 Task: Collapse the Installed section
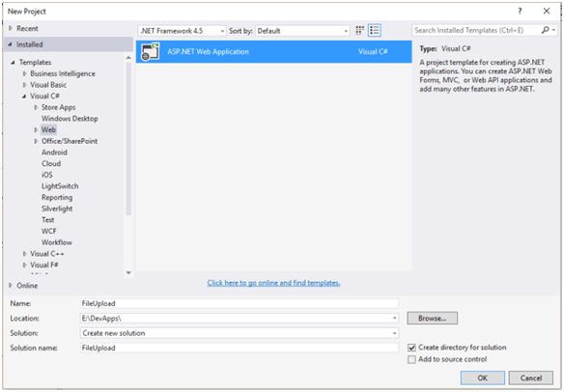pyautogui.click(x=10, y=44)
